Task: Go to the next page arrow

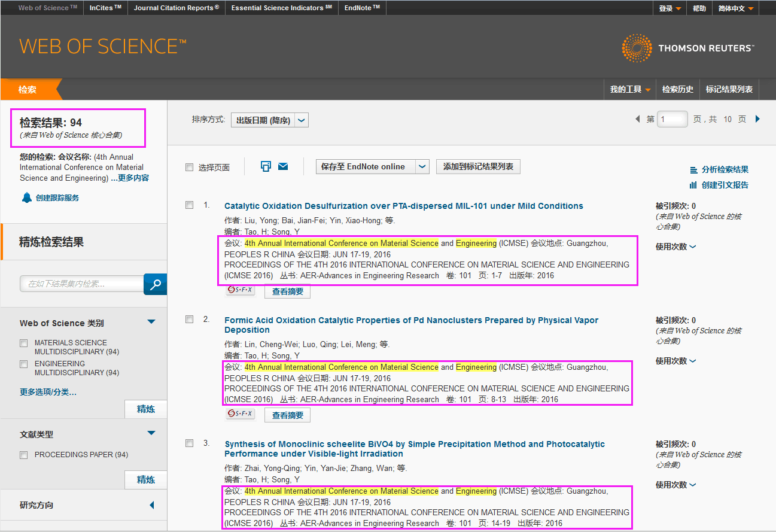Action: pos(758,119)
